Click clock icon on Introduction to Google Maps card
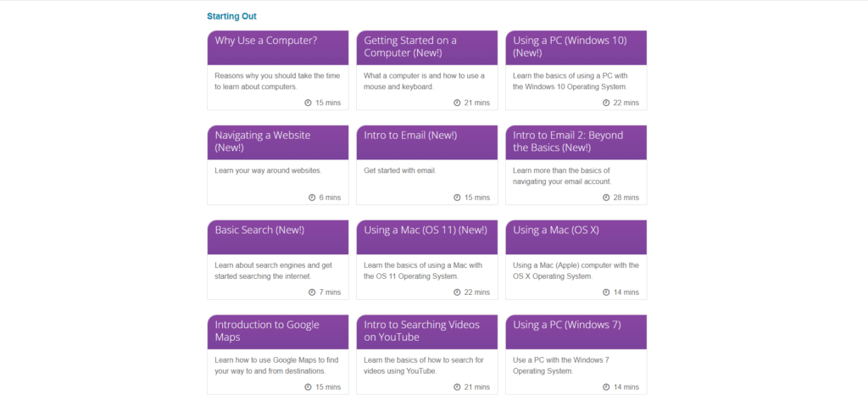The image size is (868, 412). (x=309, y=387)
